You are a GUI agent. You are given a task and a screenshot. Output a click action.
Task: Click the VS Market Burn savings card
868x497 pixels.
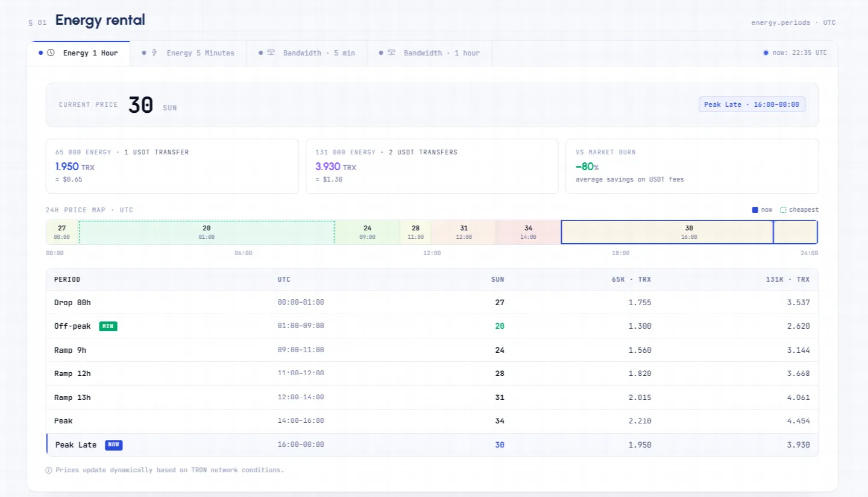692,166
